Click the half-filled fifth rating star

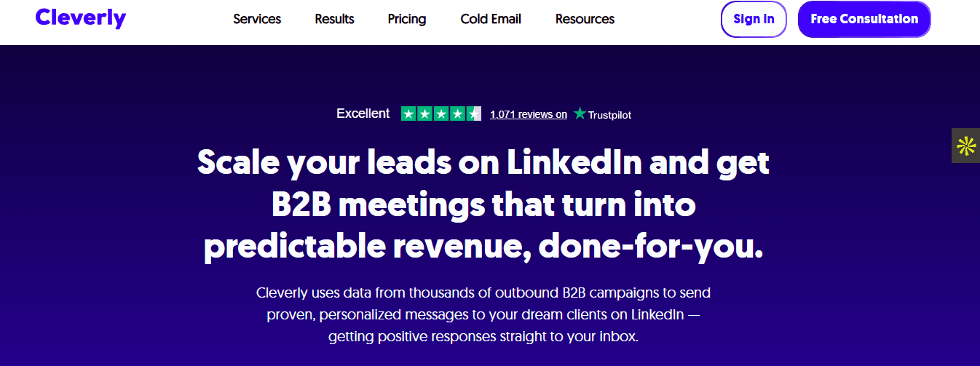pyautogui.click(x=474, y=114)
